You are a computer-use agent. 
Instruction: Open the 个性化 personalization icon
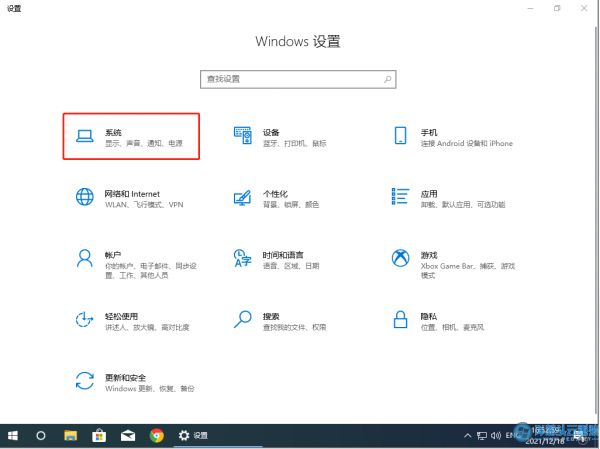(243, 198)
